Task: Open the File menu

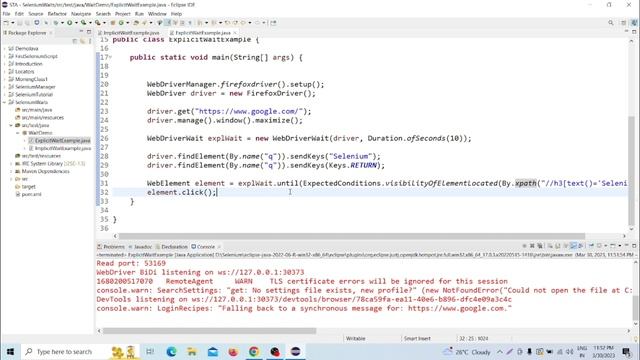Action: tap(7, 13)
